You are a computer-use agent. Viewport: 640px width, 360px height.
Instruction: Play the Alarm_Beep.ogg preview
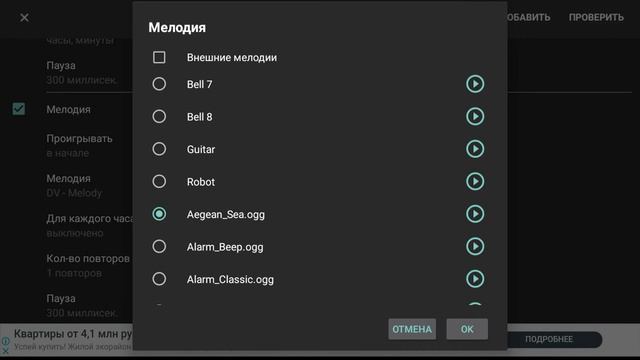pos(475,247)
